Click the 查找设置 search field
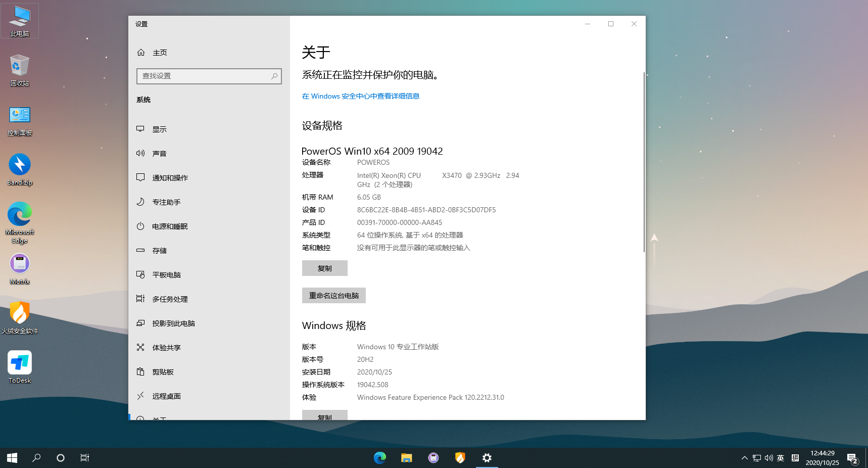 (209, 76)
